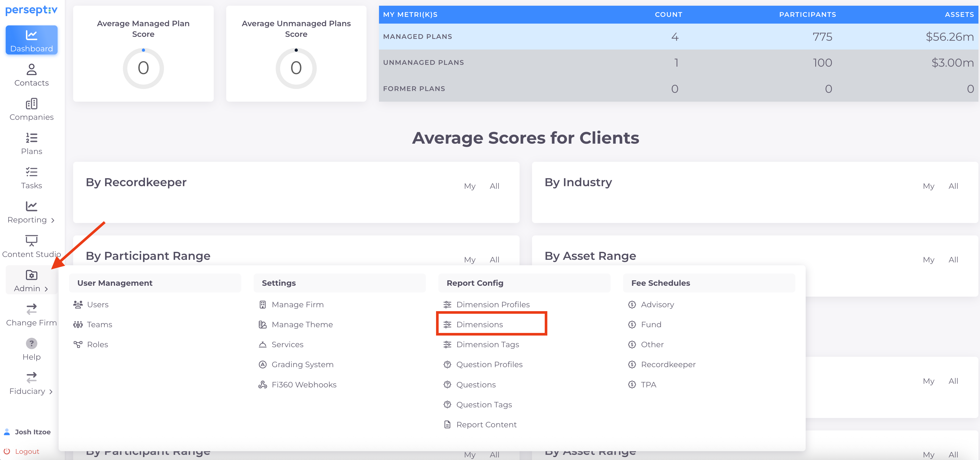This screenshot has width=980, height=460.
Task: Switch By Recordkeeper to All view
Action: [494, 186]
